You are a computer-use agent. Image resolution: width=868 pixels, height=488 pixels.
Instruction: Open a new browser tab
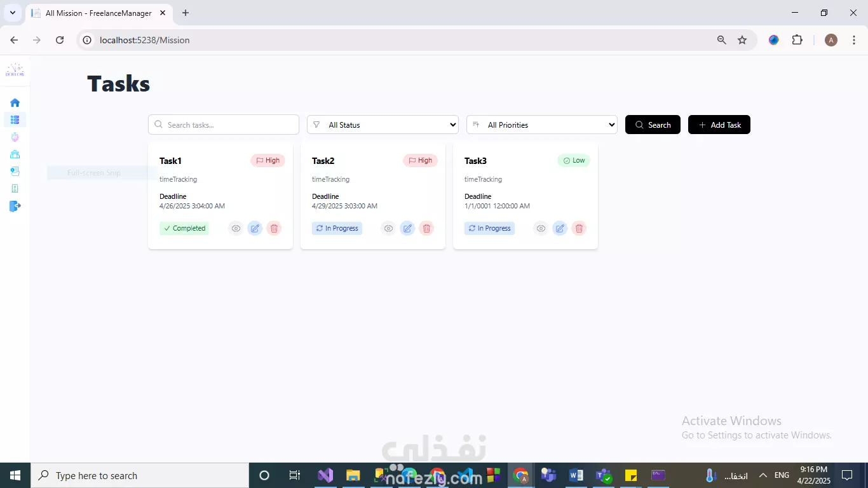(186, 13)
